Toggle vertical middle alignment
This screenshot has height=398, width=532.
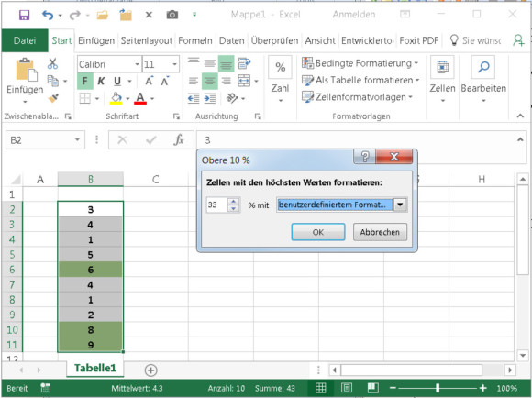click(210, 63)
